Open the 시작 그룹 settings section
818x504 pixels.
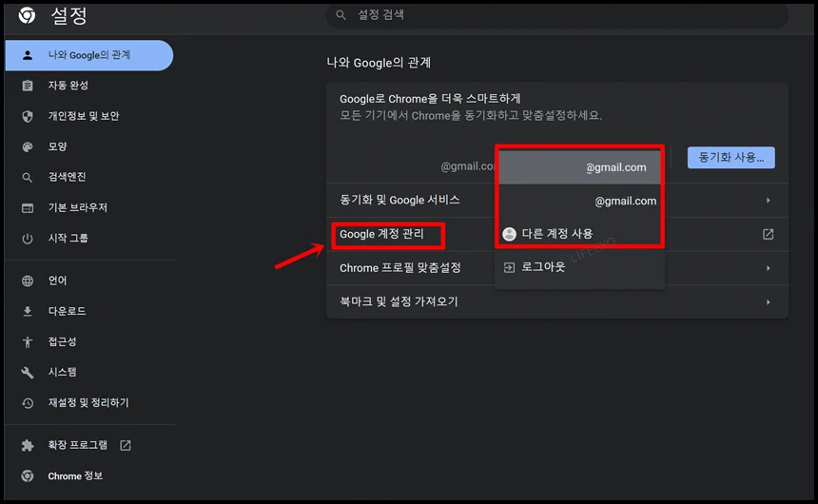[88, 239]
